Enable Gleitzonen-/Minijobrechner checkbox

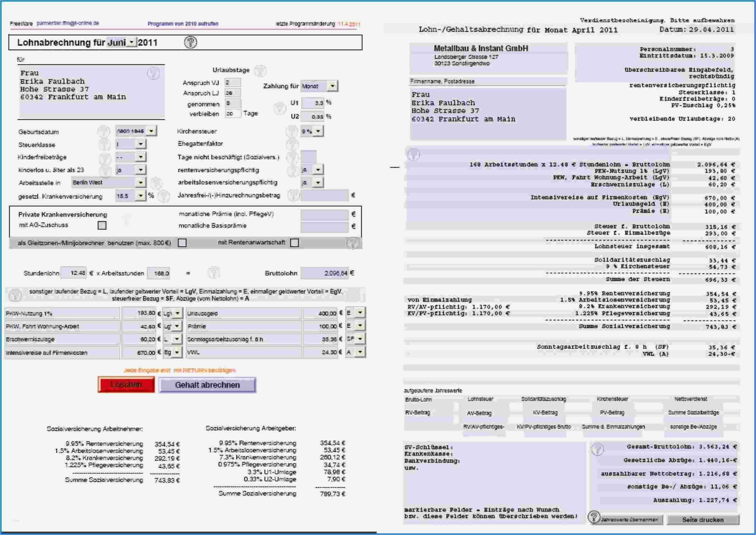(x=182, y=243)
